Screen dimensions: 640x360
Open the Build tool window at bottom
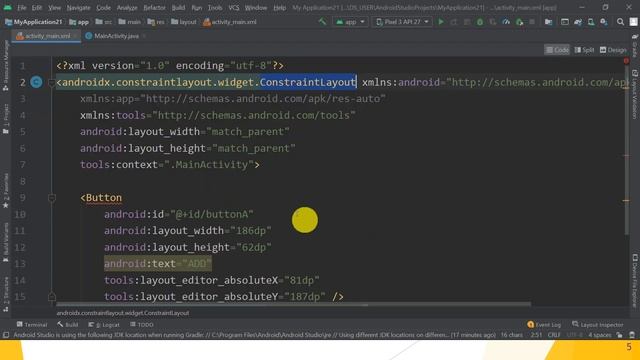pyautogui.click(x=68, y=324)
